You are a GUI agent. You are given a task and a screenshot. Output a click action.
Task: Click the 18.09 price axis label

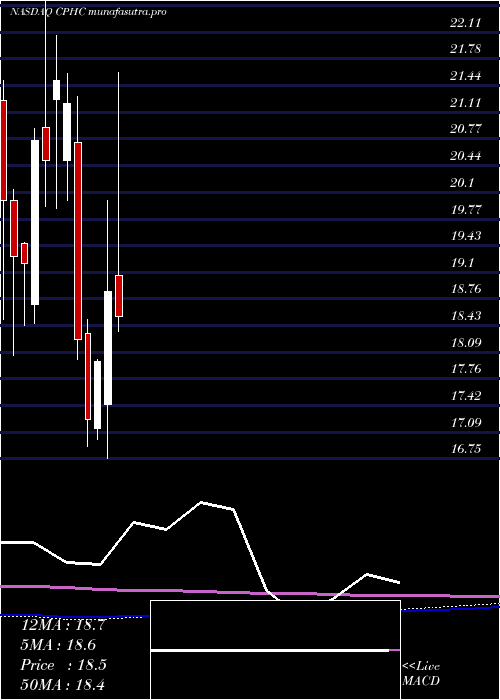click(465, 342)
